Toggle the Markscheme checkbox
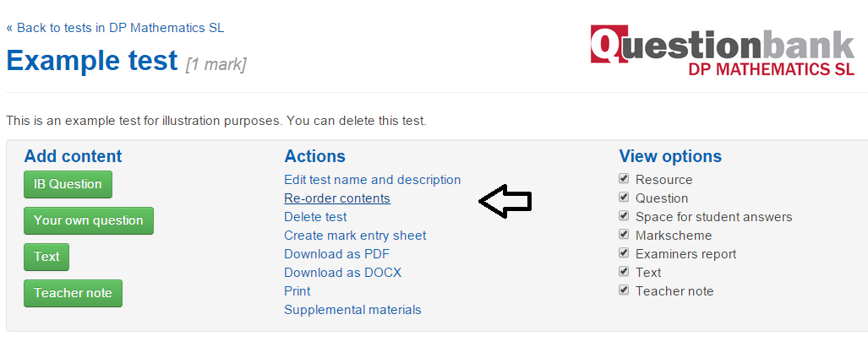This screenshot has height=347, width=868. click(x=624, y=234)
